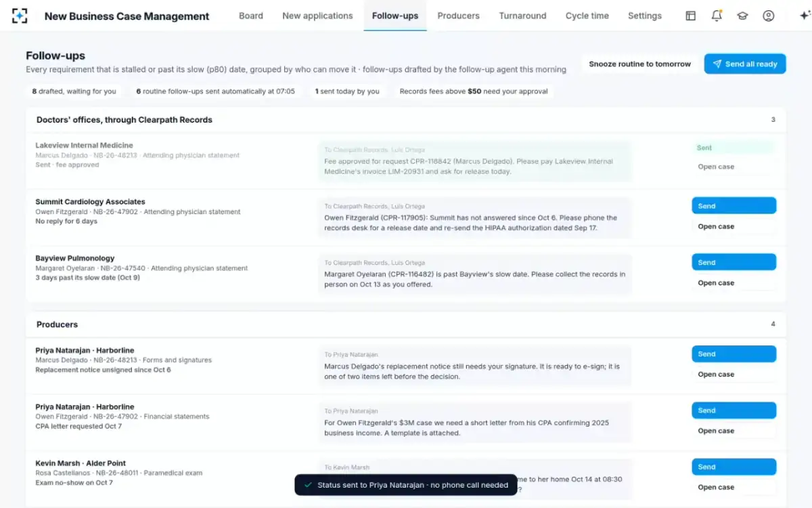Click "6 routine follow-ups sent automatically" chip
Screen dimensions: 812x508
click(216, 91)
